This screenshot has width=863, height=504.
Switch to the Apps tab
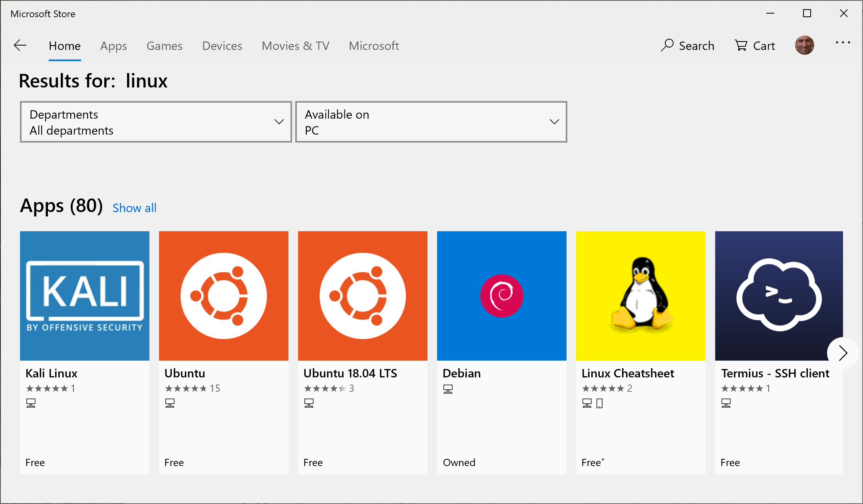113,46
